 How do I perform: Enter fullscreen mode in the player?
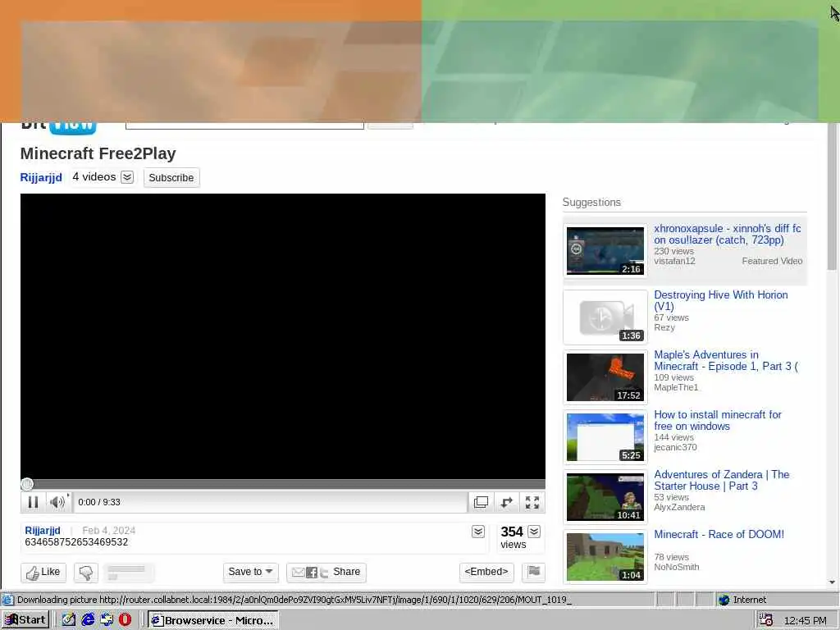532,502
